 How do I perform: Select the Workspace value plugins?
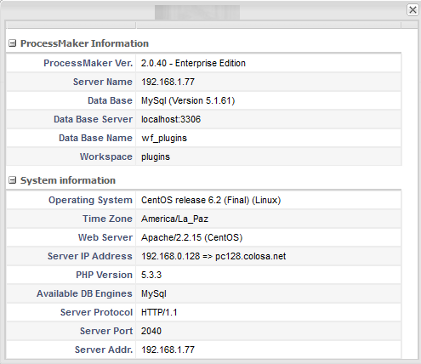point(155,157)
